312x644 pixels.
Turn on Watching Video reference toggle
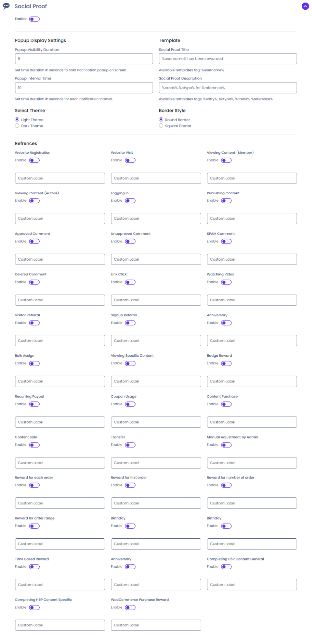click(x=226, y=282)
